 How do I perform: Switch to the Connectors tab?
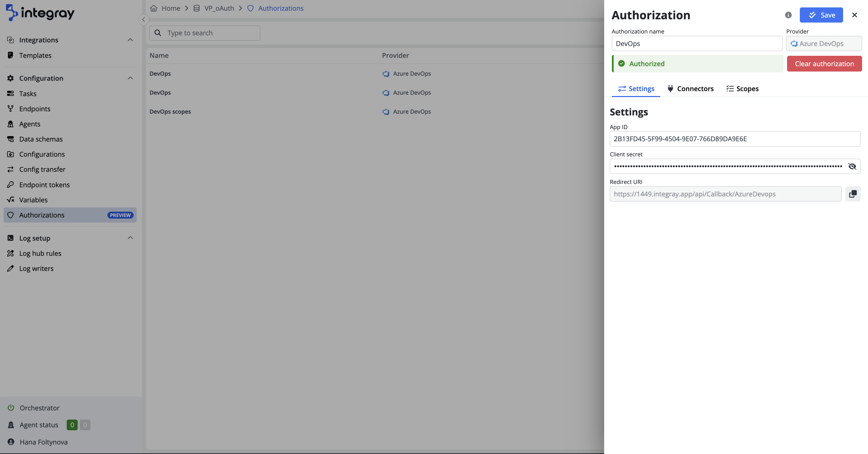[x=690, y=89]
